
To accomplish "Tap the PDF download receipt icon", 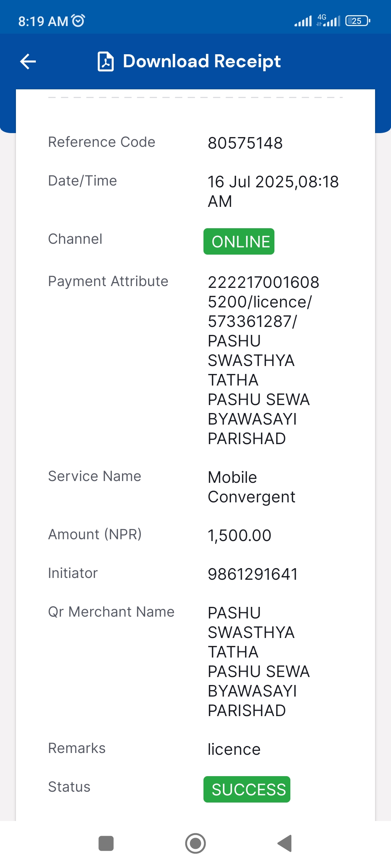I will coord(106,61).
